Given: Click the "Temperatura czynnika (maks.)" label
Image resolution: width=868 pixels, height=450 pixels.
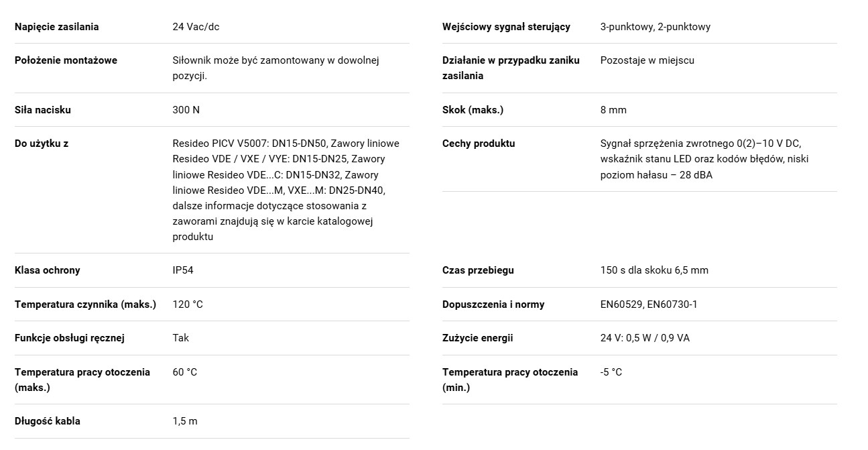Looking at the screenshot, I should click(85, 304).
